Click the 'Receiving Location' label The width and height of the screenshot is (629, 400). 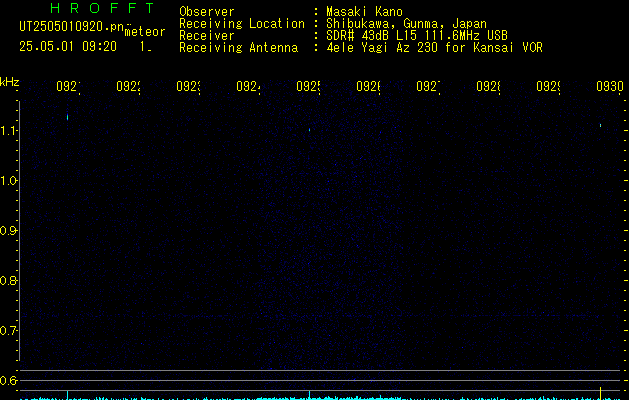pos(242,24)
